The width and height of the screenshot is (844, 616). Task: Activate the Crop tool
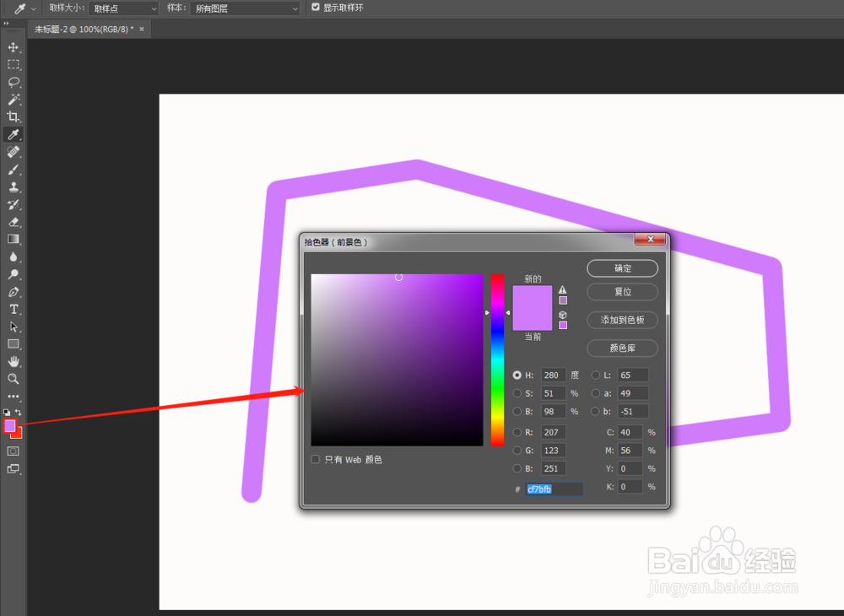pyautogui.click(x=13, y=116)
